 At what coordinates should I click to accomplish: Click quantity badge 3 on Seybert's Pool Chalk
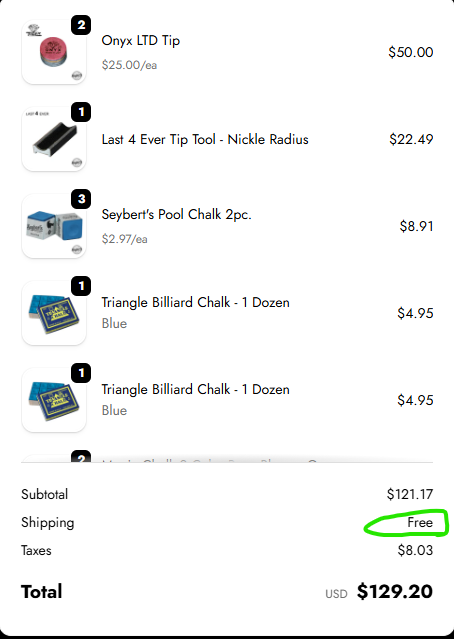click(81, 199)
